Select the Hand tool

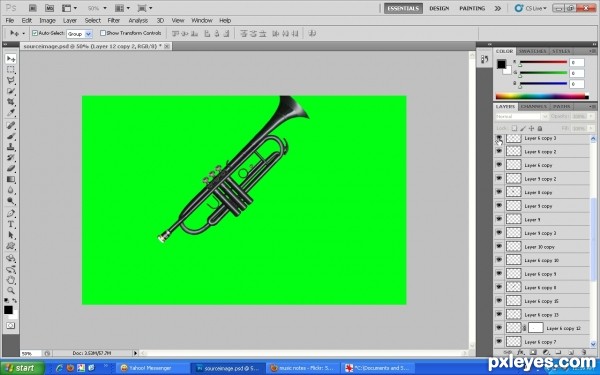pos(11,280)
